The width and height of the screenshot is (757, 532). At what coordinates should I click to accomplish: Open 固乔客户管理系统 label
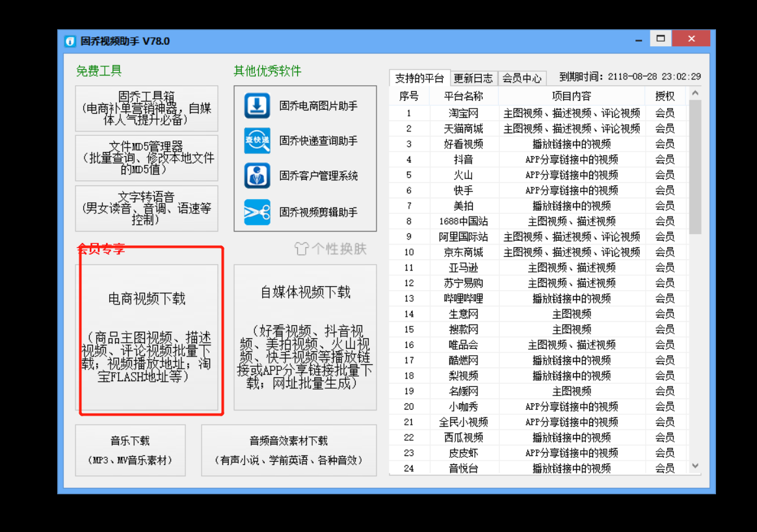tap(318, 176)
